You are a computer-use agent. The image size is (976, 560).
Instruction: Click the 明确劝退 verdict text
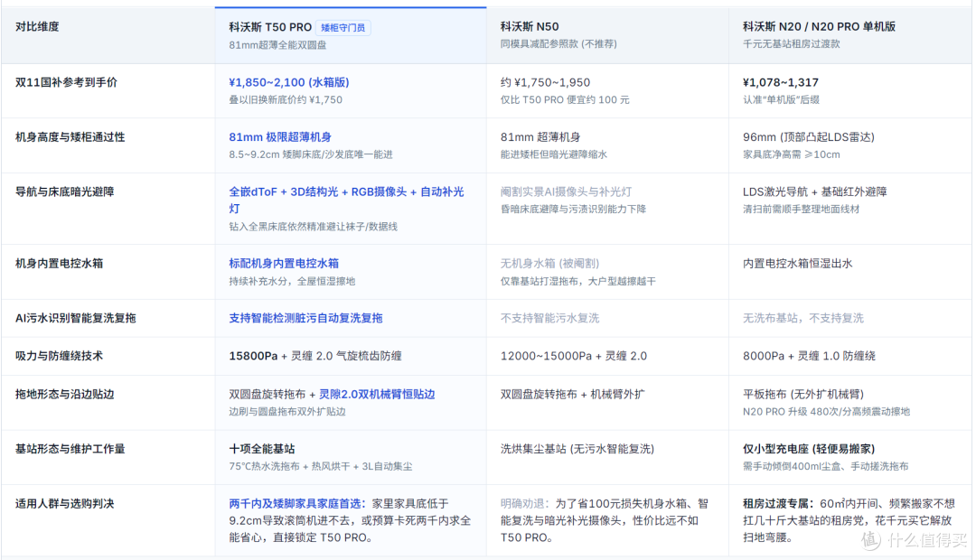pos(523,503)
